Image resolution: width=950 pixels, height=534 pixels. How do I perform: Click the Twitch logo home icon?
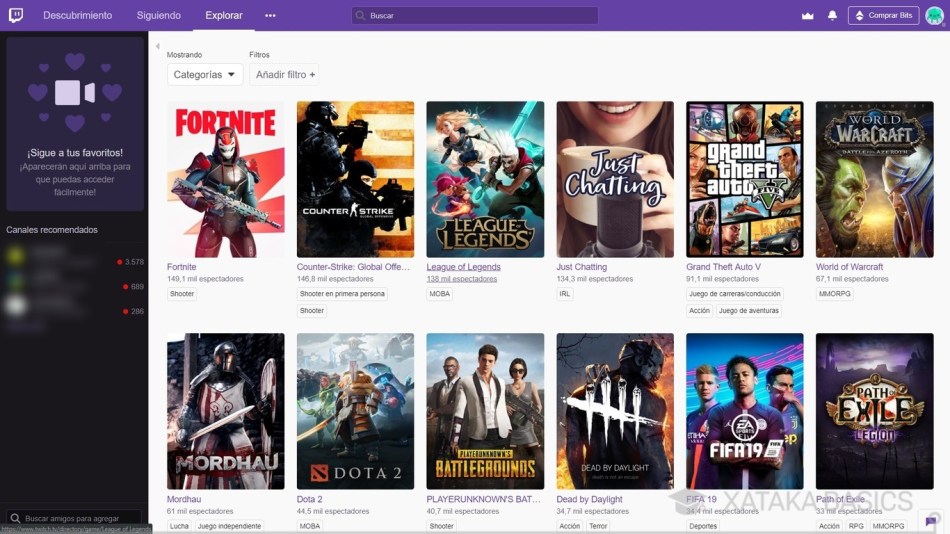(17, 15)
